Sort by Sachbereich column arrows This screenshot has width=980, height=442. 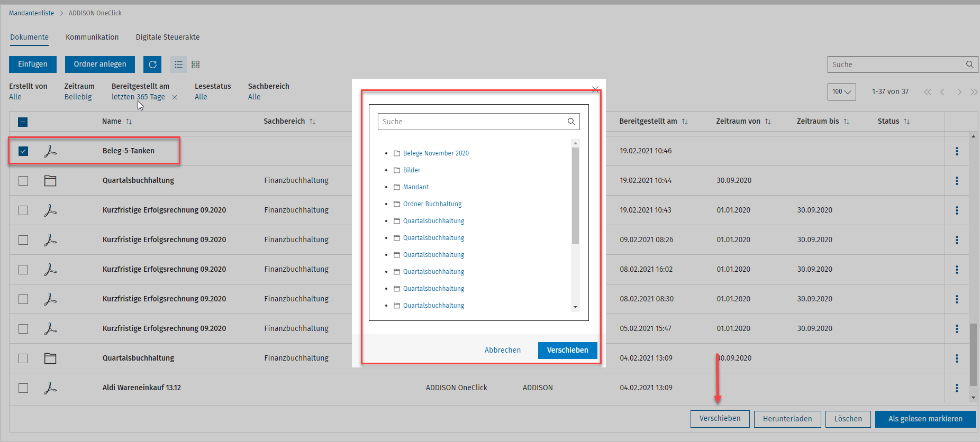point(312,122)
